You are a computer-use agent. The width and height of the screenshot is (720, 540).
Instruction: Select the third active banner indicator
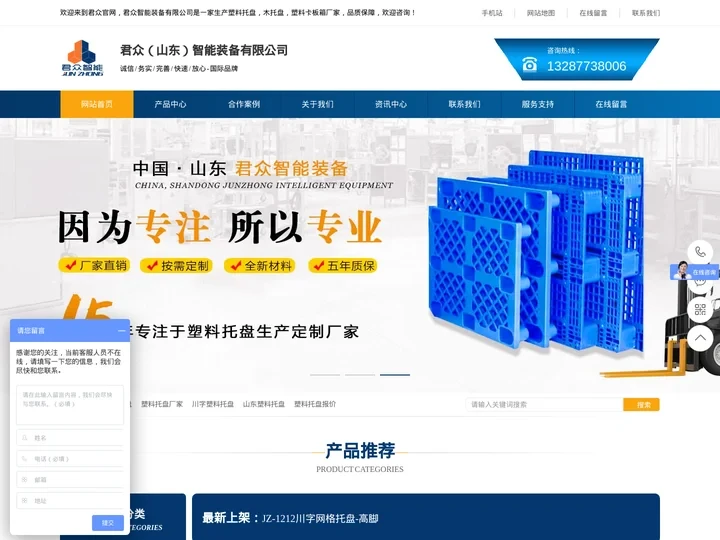click(x=395, y=375)
